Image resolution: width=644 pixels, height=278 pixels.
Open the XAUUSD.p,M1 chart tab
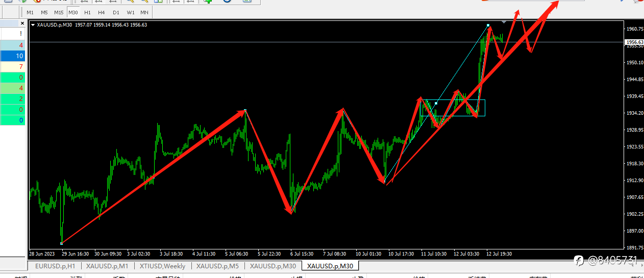click(108, 266)
